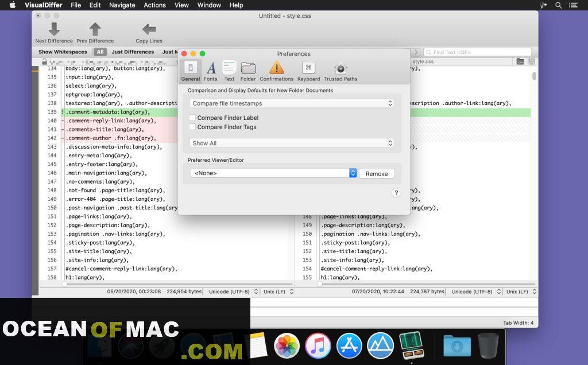Open Folder preferences pane
Screen dimensions: 588x365
[x=248, y=71]
